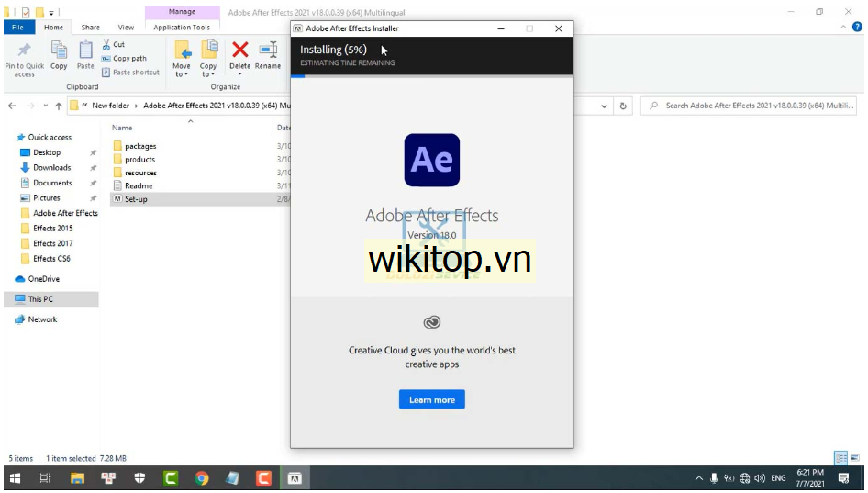Click Paste shortcut in ribbon

click(130, 72)
